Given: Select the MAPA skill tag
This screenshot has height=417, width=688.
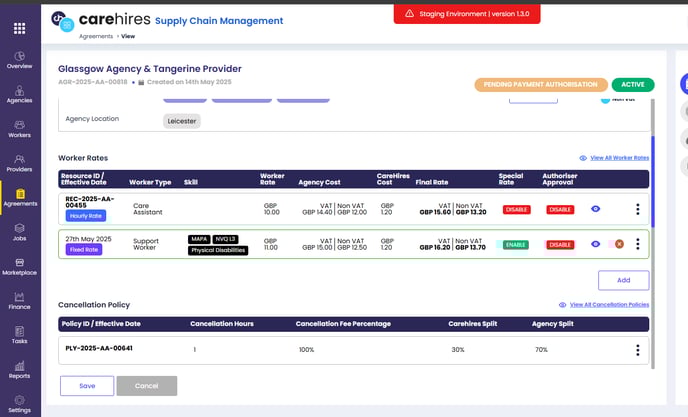Looking at the screenshot, I should [199, 239].
